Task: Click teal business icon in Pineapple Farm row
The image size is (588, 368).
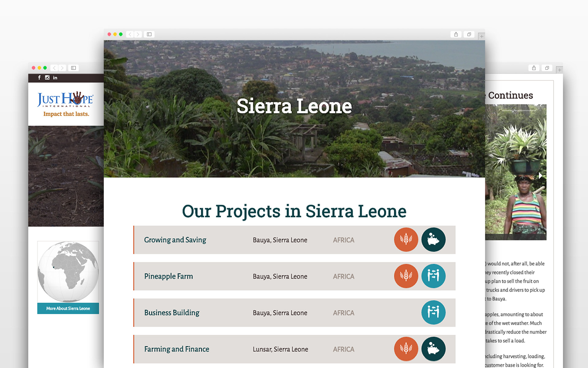Action: tap(433, 276)
